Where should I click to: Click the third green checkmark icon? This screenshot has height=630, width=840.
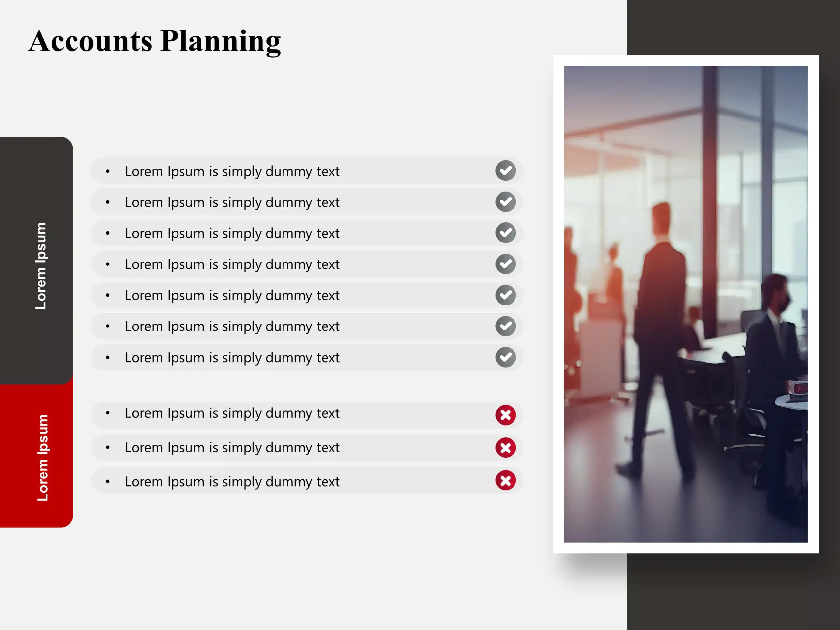tap(506, 232)
